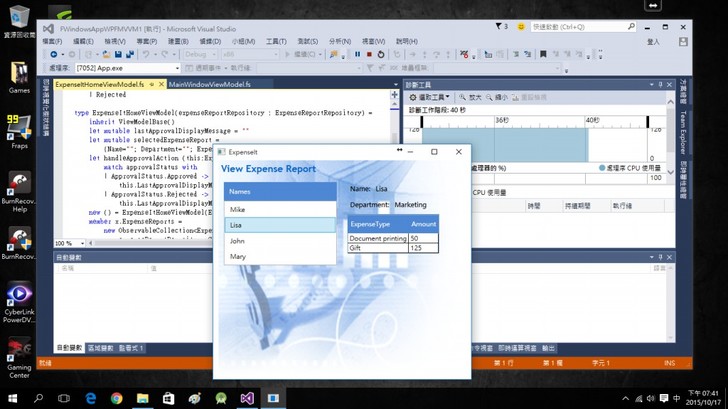Open Visual Studio from the Windows taskbar
The image size is (728, 409).
pos(247,398)
